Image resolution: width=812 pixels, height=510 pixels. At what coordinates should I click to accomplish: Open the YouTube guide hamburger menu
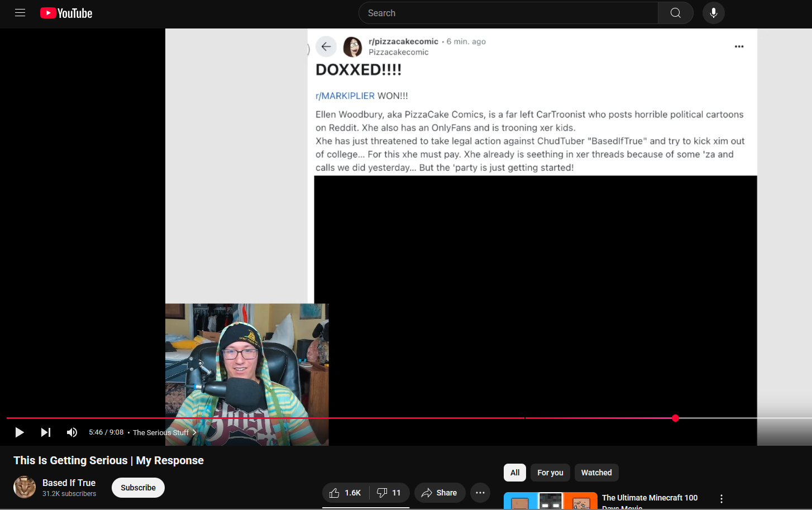tap(20, 13)
